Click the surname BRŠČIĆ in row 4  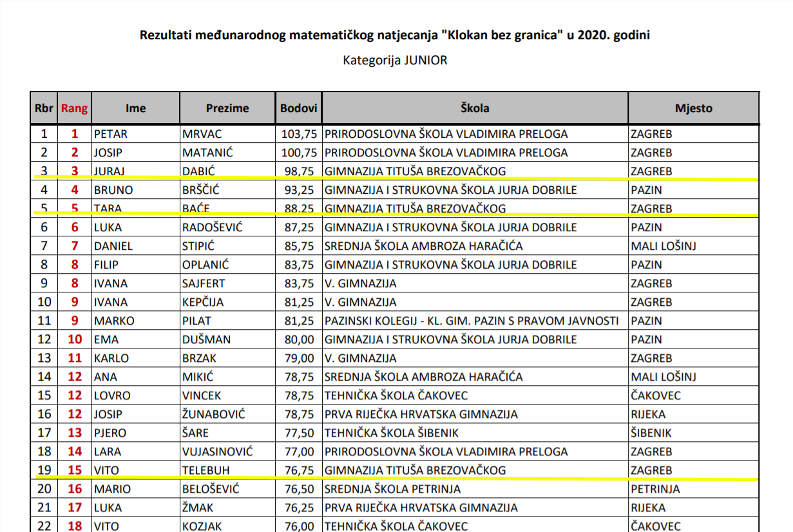click(206, 191)
